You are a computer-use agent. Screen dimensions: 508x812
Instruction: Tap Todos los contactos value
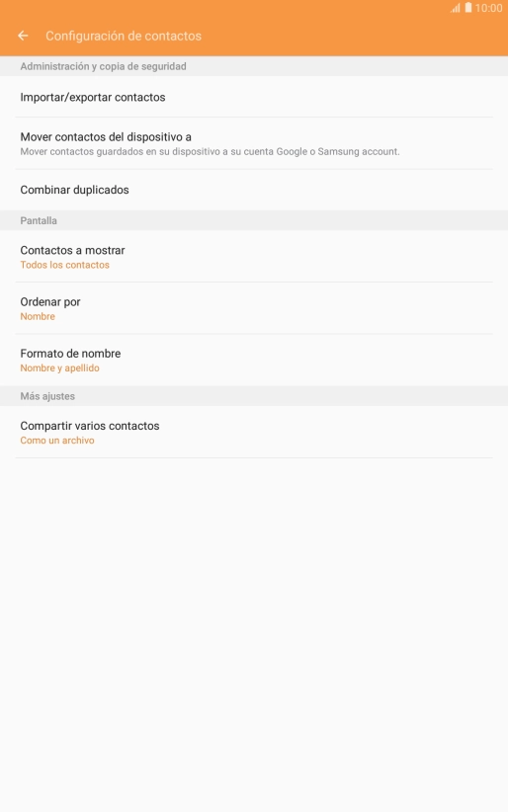(65, 265)
